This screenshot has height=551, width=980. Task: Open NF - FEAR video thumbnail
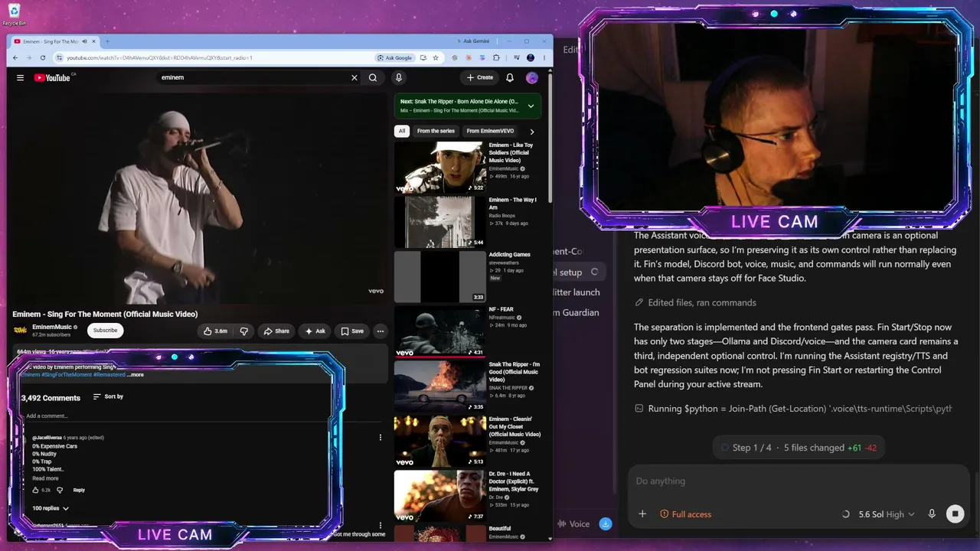(x=439, y=331)
